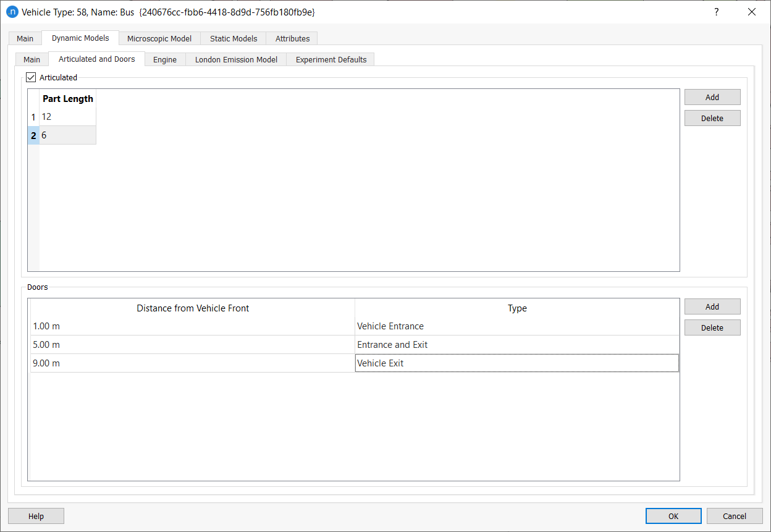Open the Static Models tab

(234, 38)
